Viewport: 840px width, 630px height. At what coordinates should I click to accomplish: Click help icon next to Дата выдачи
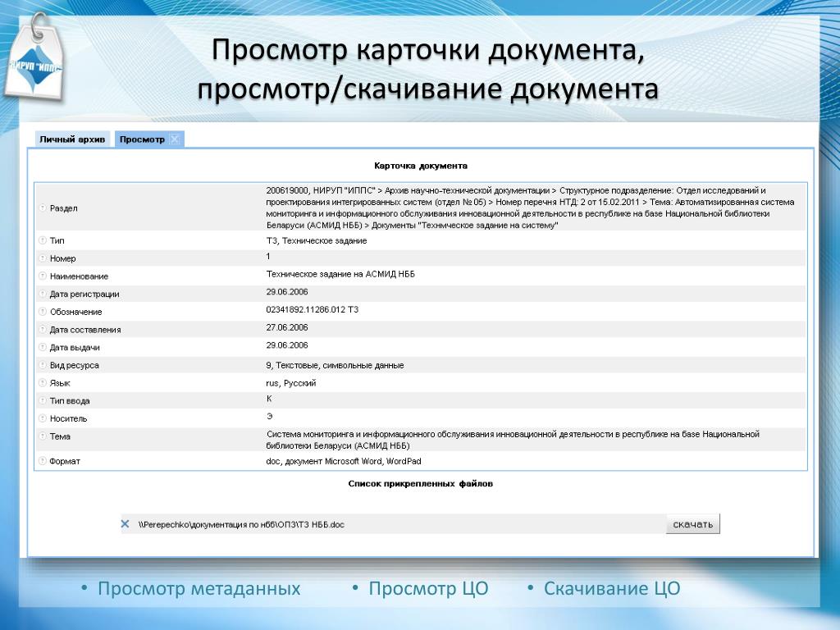43,347
